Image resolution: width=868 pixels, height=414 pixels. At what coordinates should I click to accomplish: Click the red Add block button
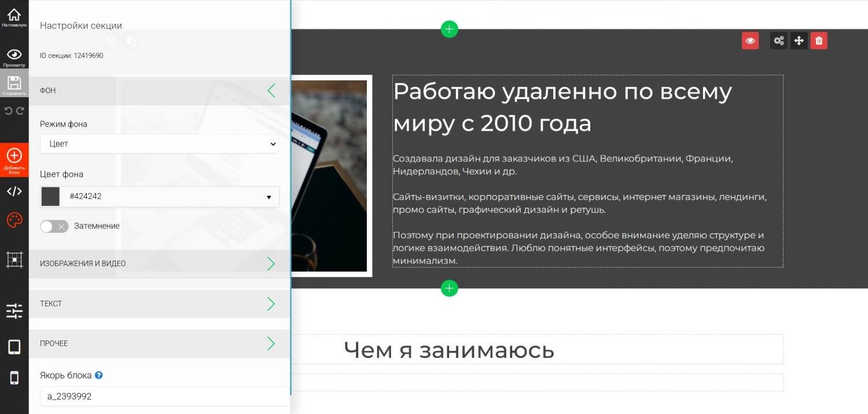pos(14,159)
